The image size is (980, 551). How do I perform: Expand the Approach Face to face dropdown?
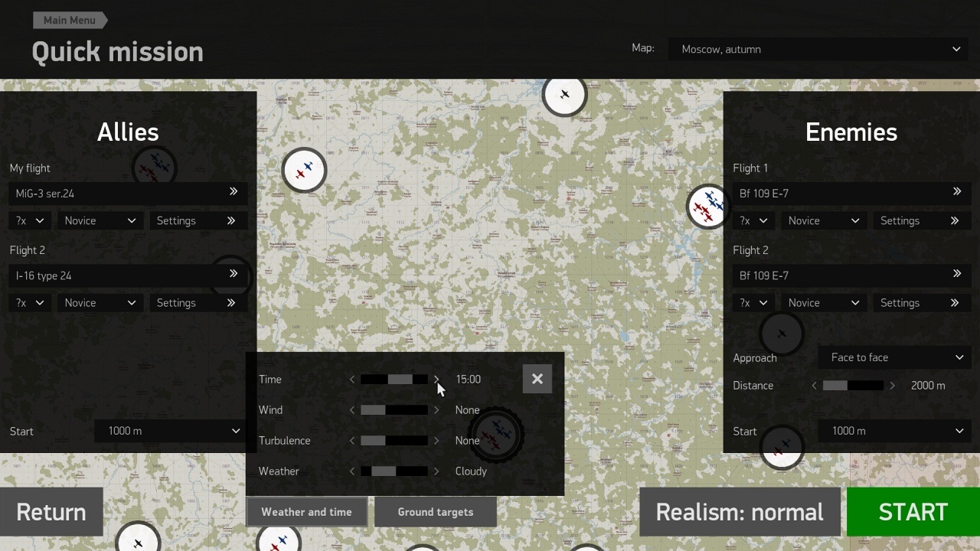[895, 357]
